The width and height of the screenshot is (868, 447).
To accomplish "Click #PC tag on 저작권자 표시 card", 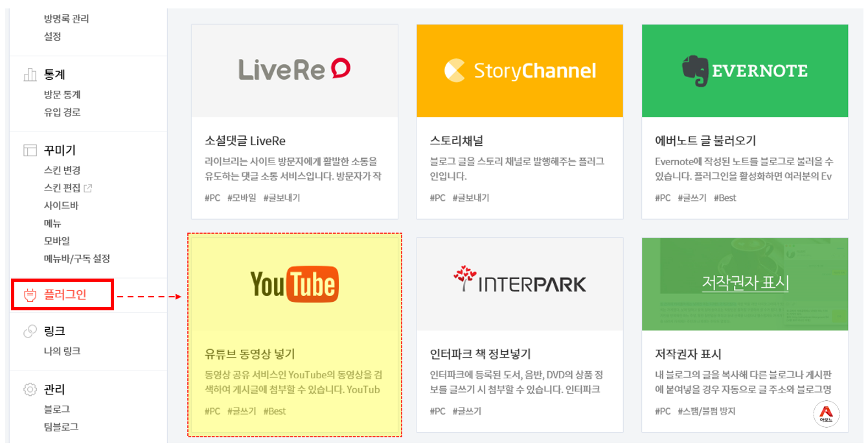I will pos(663,411).
